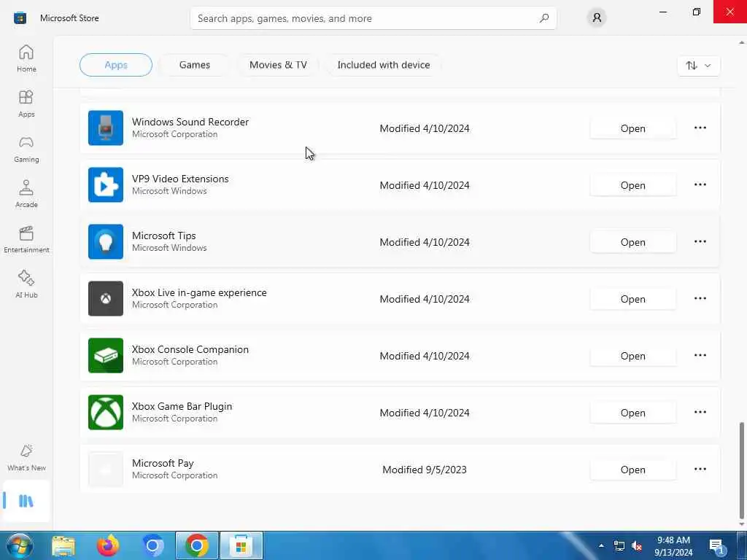Launch Firefox from the taskbar
This screenshot has height=560, width=747.
[x=108, y=545]
